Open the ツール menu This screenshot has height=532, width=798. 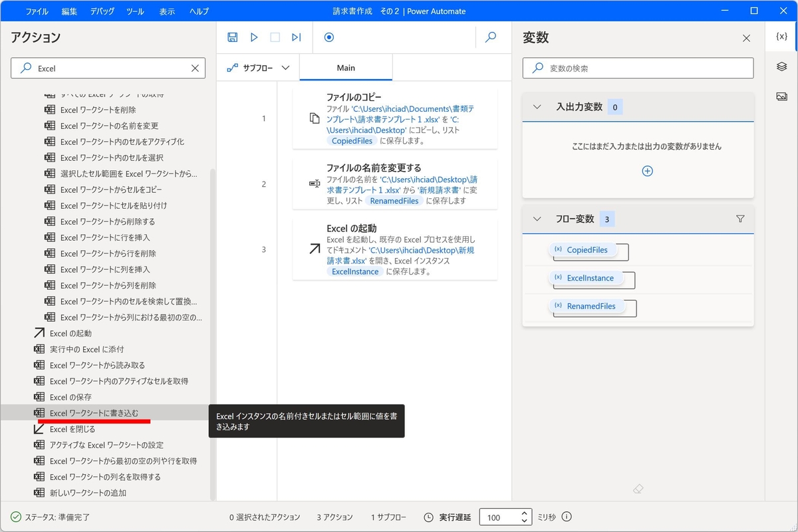pyautogui.click(x=135, y=11)
